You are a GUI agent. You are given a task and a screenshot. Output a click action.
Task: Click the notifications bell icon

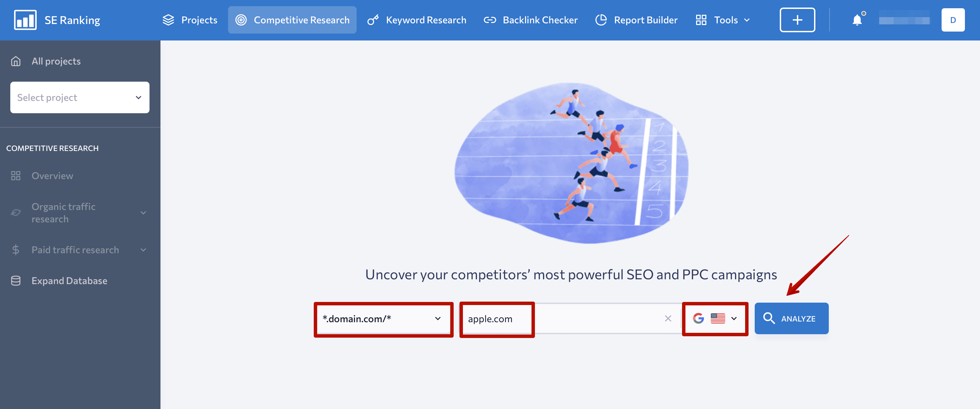856,20
